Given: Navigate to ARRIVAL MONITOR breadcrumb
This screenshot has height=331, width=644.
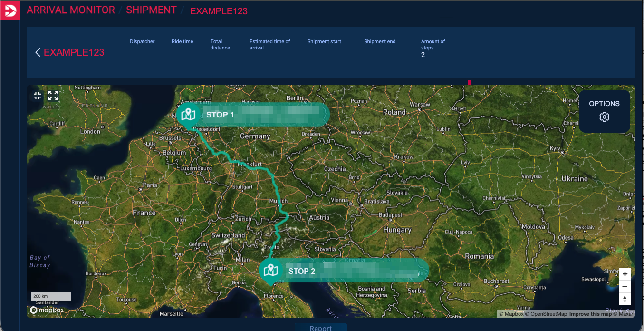Looking at the screenshot, I should pyautogui.click(x=70, y=10).
